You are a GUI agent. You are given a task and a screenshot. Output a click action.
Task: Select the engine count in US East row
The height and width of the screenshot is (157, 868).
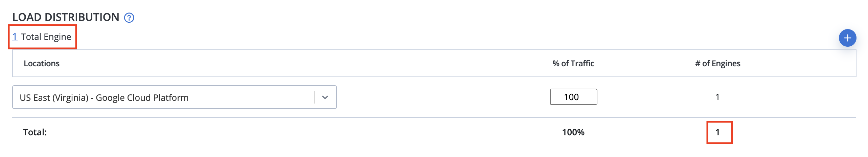coord(717,97)
